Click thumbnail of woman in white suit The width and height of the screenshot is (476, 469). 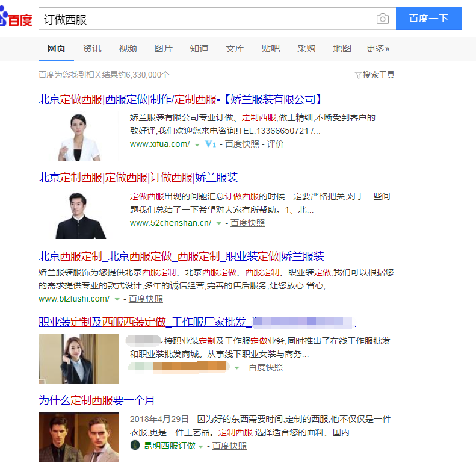click(79, 136)
